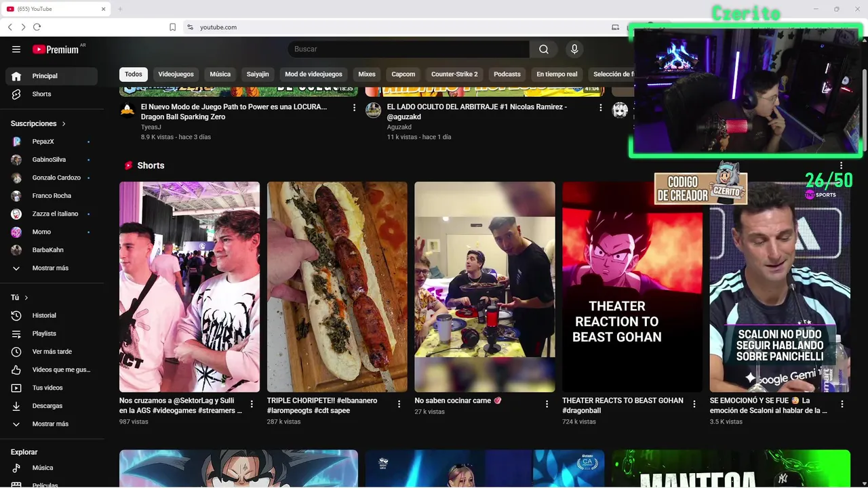Screen dimensions: 868x488
Task: Open the Aguzakd channel avatar
Action: (374, 110)
